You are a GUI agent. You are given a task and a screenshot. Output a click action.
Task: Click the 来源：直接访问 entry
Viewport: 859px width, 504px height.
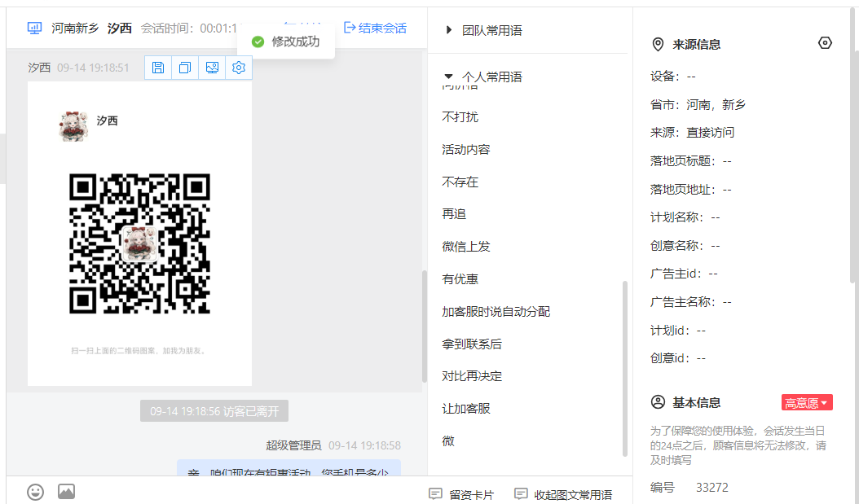[693, 133]
